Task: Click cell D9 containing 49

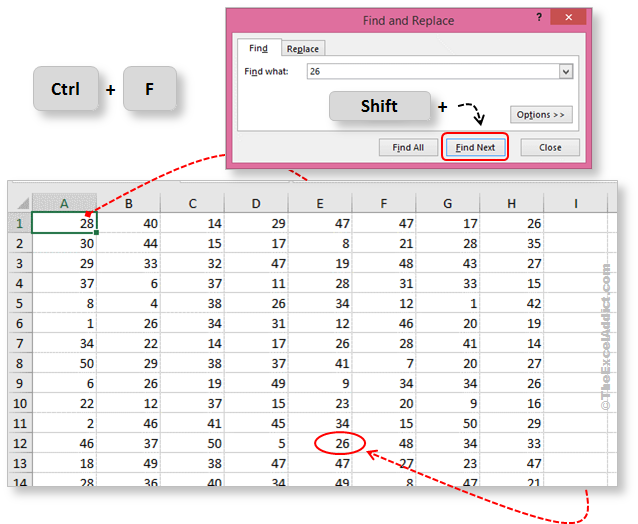Action: 256,383
